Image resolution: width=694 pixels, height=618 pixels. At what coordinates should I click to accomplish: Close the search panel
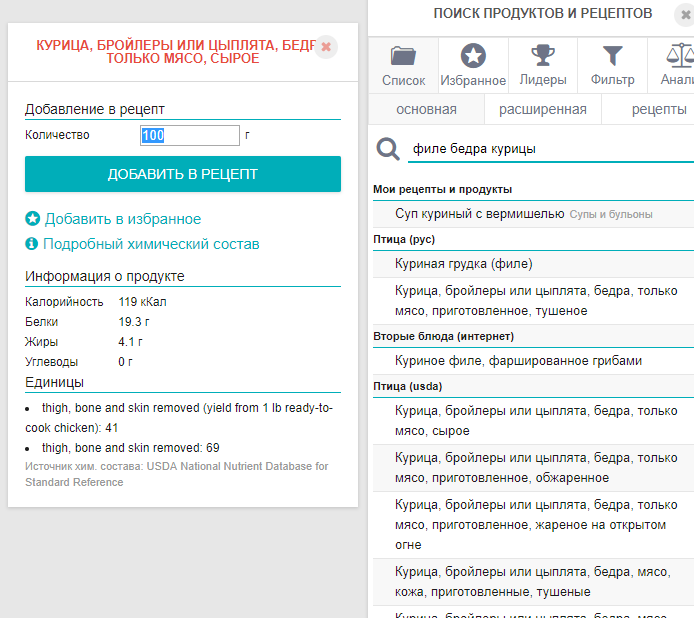[685, 15]
